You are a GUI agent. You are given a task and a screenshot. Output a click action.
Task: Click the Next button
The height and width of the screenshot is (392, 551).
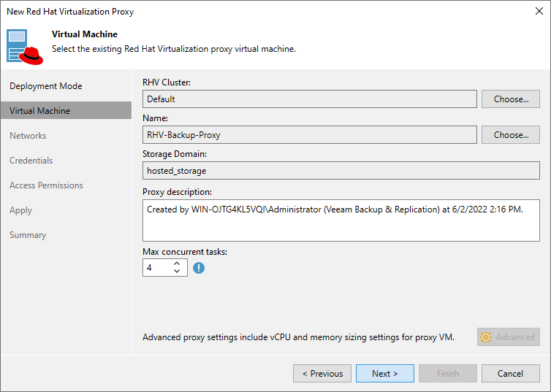tap(384, 374)
